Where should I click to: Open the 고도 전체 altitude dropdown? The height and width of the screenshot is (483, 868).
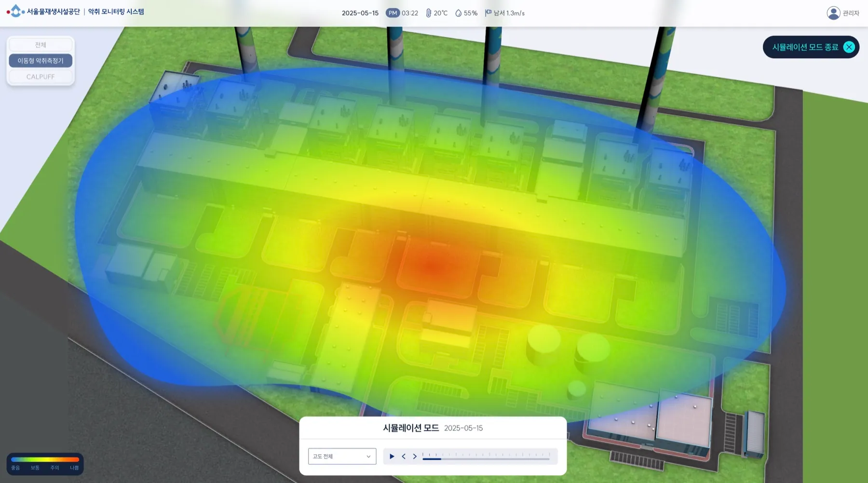[x=342, y=456]
